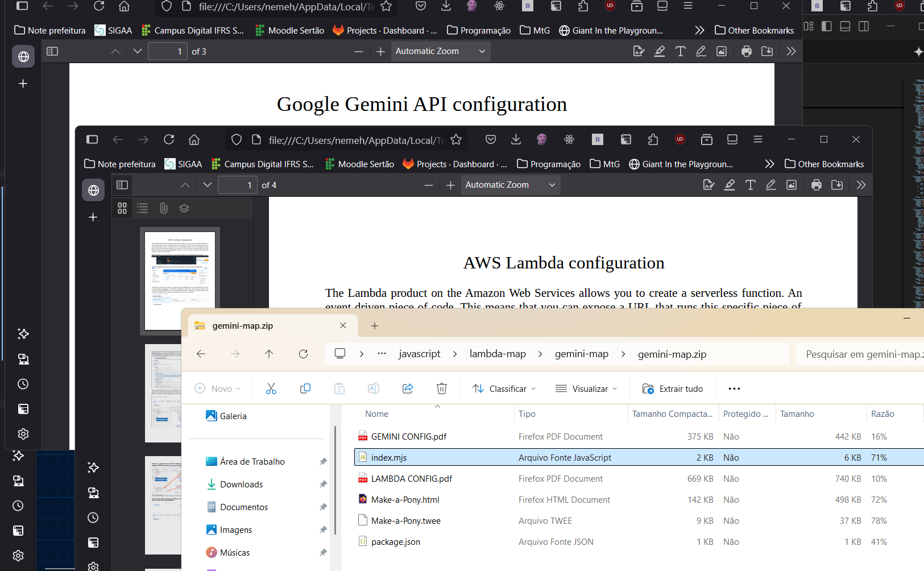Select the Highlight tool in the Lambda PDF toolbar

tap(730, 185)
